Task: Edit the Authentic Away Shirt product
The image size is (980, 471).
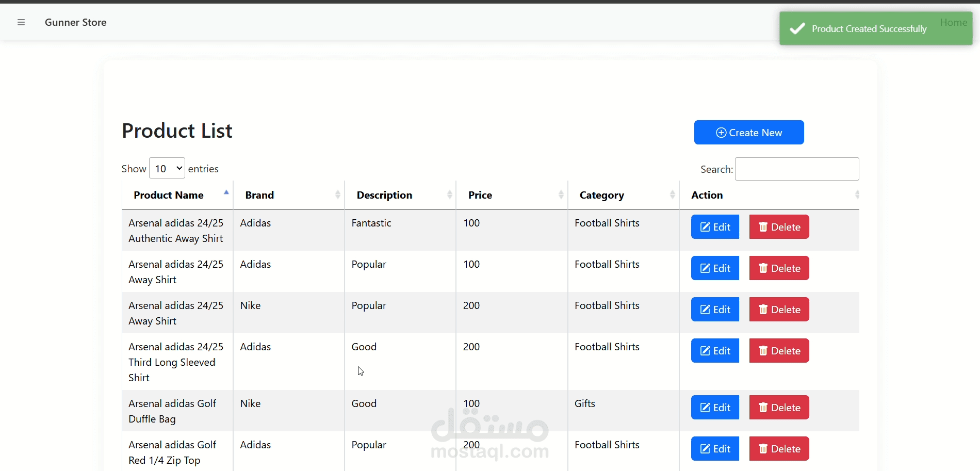Action: [x=715, y=227]
